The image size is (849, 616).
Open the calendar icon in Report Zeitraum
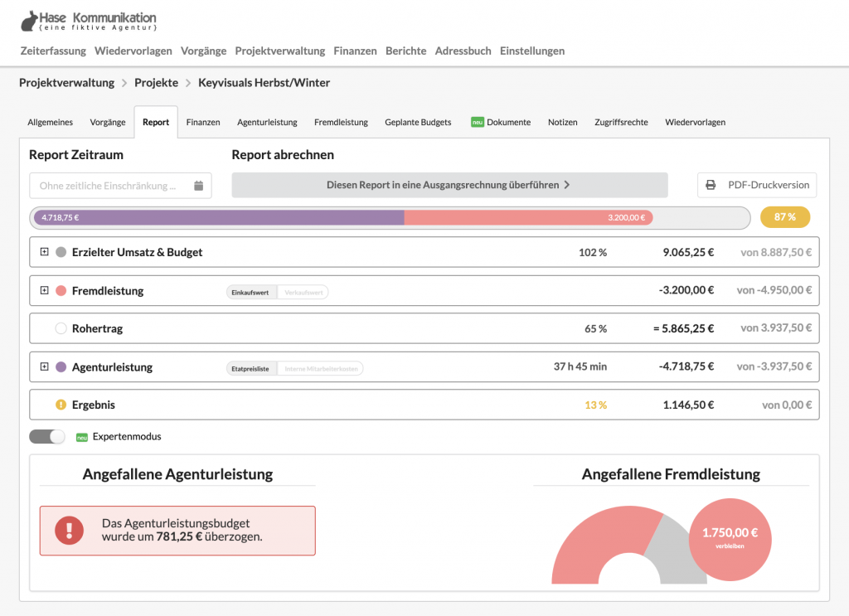click(x=199, y=186)
